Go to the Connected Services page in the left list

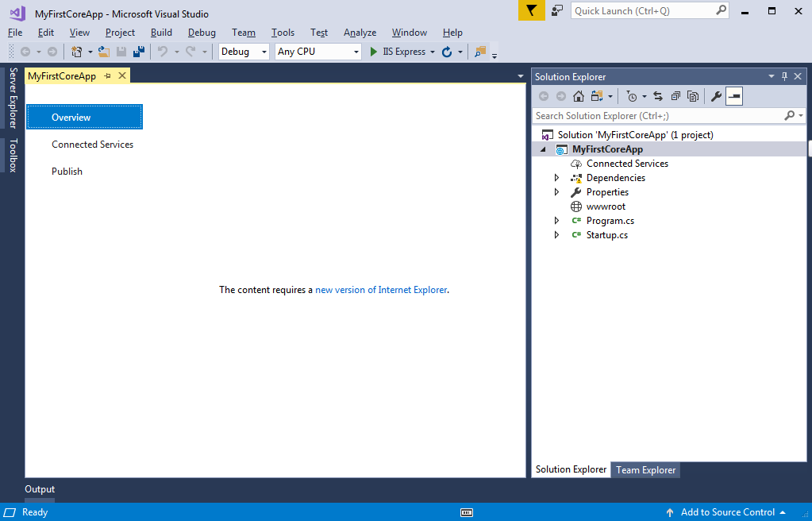93,145
